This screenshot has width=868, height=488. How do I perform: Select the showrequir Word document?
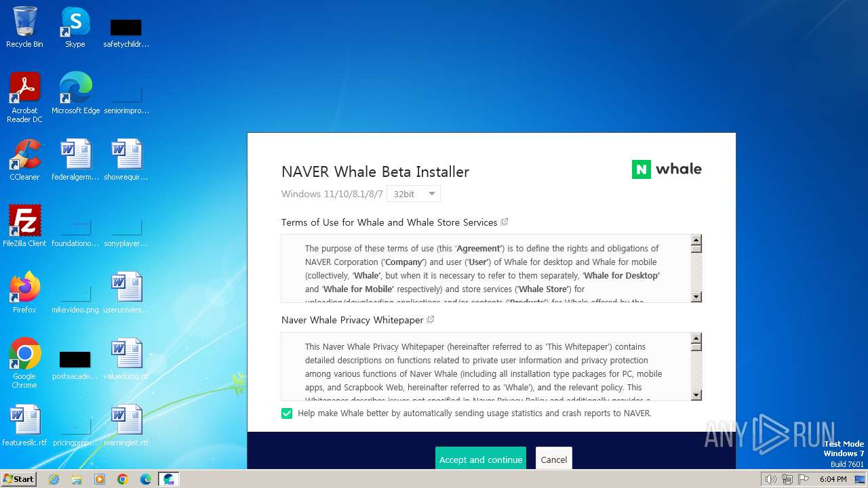(126, 160)
